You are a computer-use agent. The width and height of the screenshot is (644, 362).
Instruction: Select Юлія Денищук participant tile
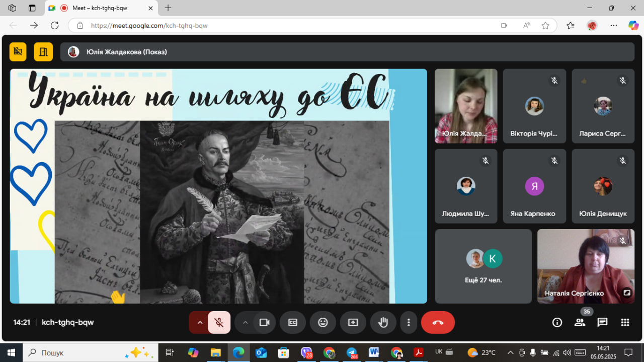point(603,186)
